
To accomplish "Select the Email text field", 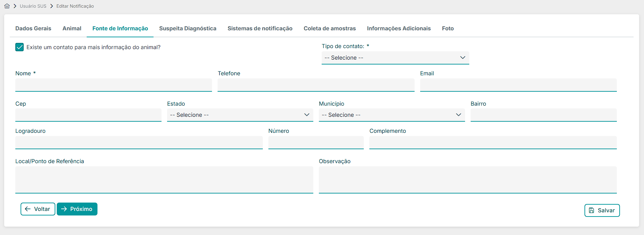I will (x=518, y=85).
